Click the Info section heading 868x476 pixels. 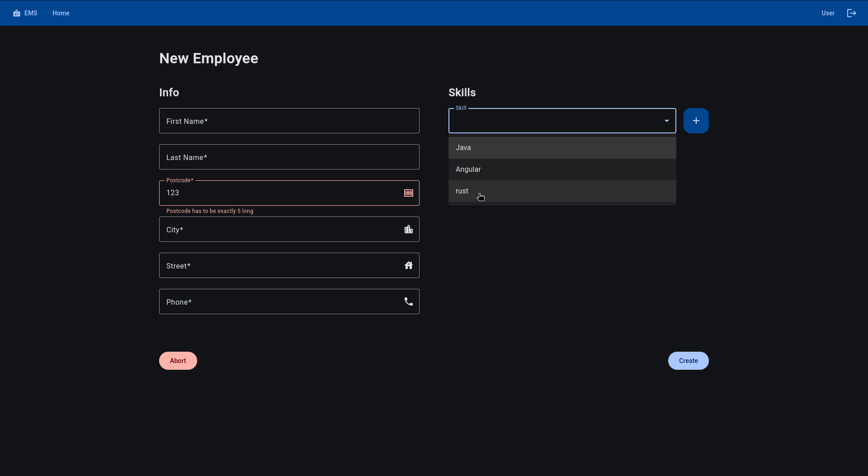(169, 92)
